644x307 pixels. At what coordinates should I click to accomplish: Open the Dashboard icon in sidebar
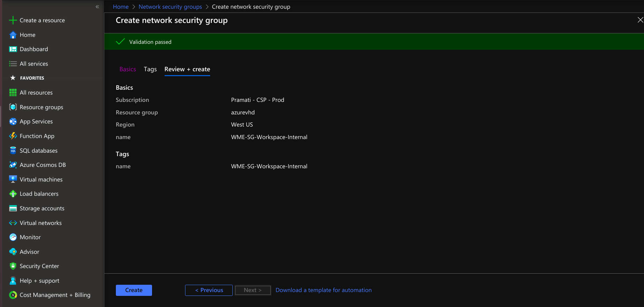pos(13,49)
